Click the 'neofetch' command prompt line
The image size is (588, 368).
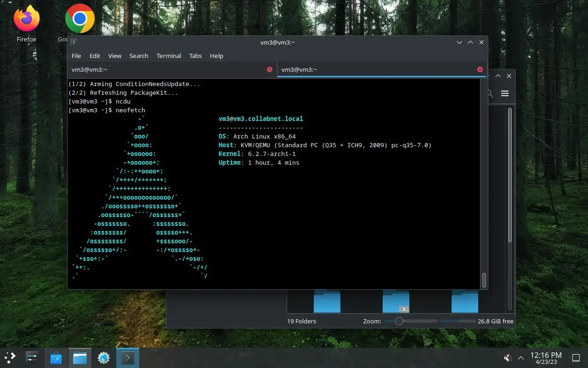pos(107,110)
